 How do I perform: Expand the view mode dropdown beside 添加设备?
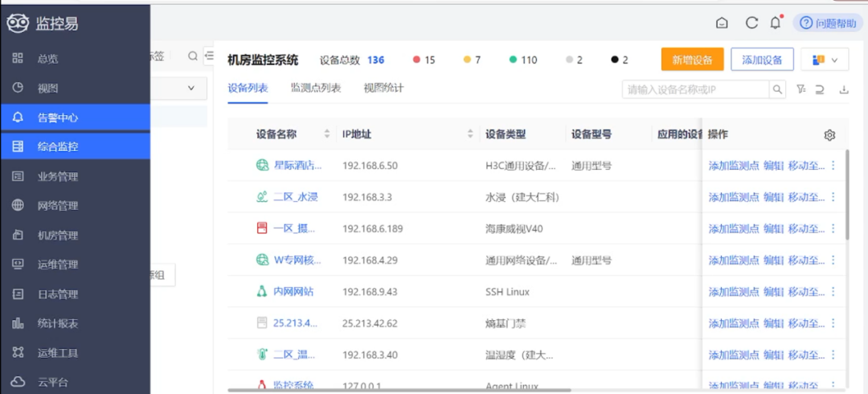tap(825, 60)
